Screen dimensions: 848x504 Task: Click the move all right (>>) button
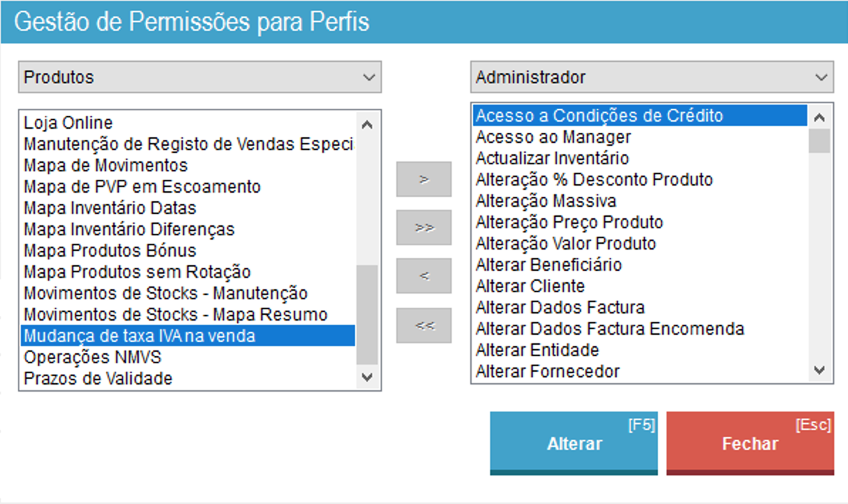(x=424, y=227)
